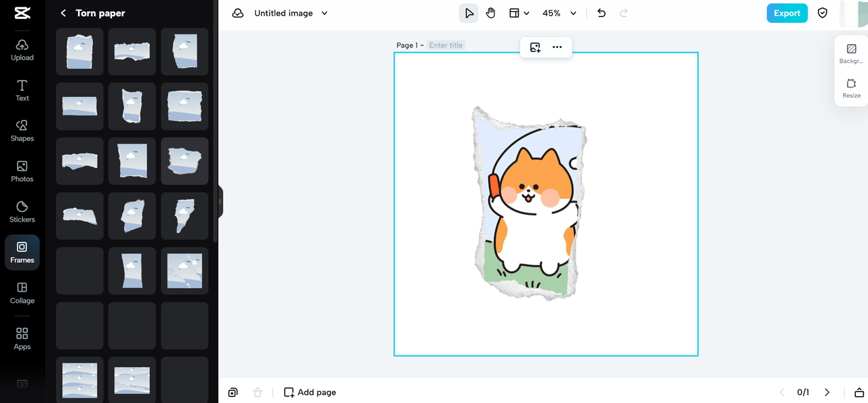Image resolution: width=868 pixels, height=403 pixels.
Task: Undo the last action
Action: [601, 13]
